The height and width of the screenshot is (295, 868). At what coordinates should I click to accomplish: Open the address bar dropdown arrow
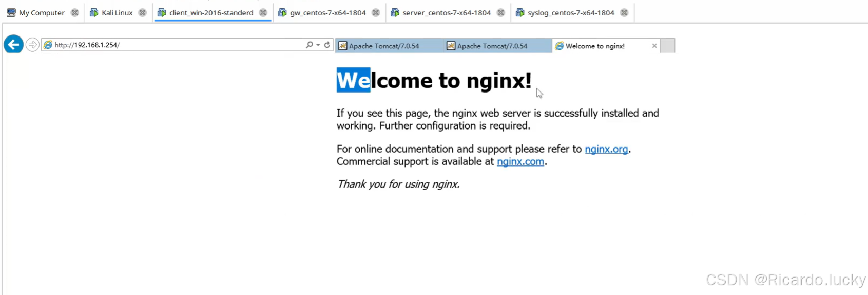(x=318, y=45)
